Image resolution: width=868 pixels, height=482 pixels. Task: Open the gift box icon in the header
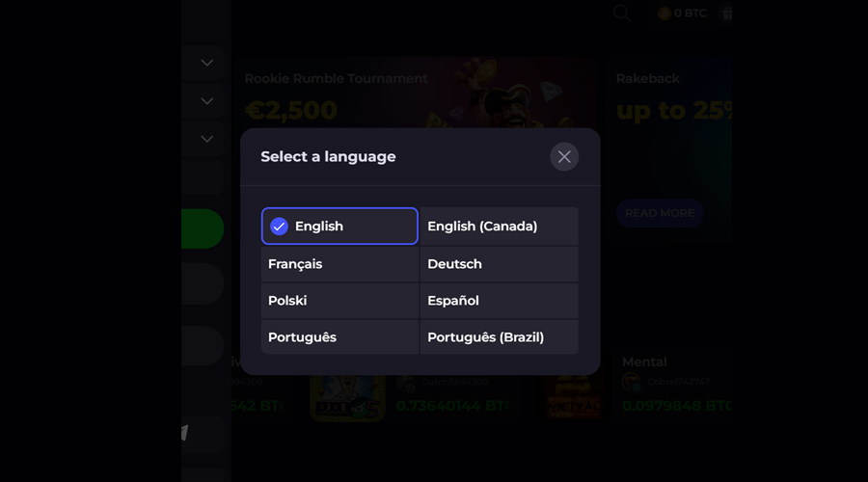click(x=727, y=13)
